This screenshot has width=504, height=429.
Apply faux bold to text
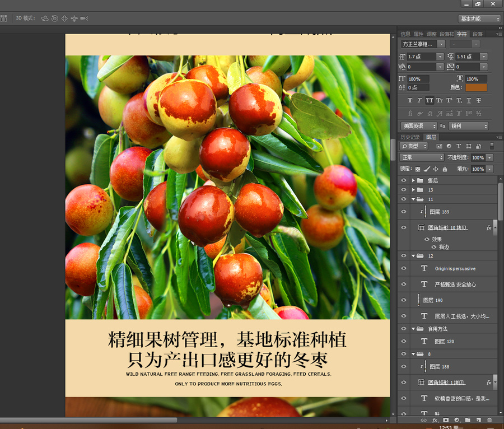coord(410,100)
